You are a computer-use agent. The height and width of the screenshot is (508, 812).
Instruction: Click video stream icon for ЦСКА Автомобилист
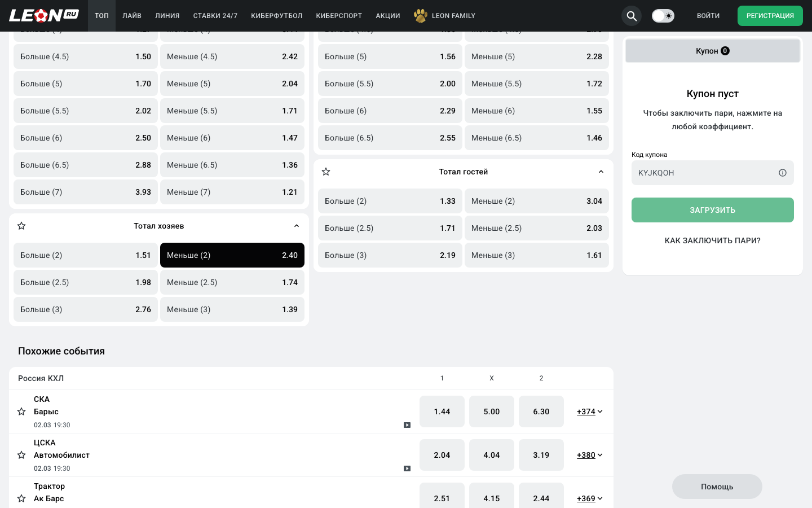(x=407, y=468)
